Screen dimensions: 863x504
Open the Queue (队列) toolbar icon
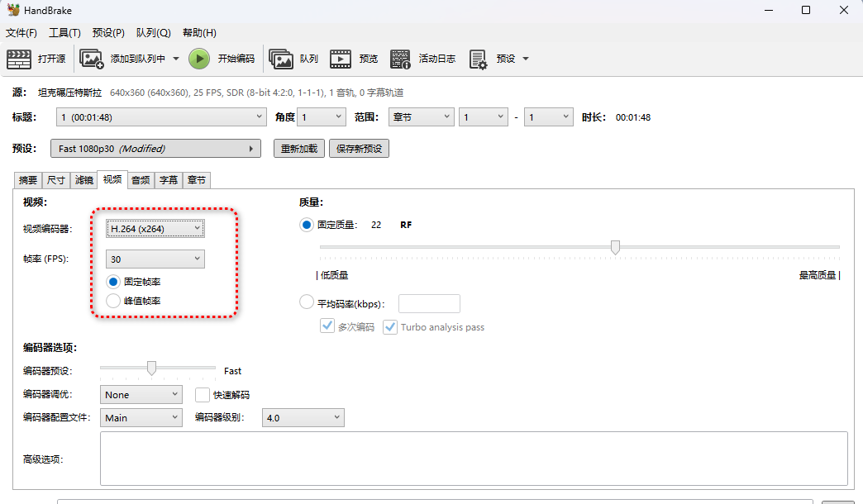tap(281, 59)
